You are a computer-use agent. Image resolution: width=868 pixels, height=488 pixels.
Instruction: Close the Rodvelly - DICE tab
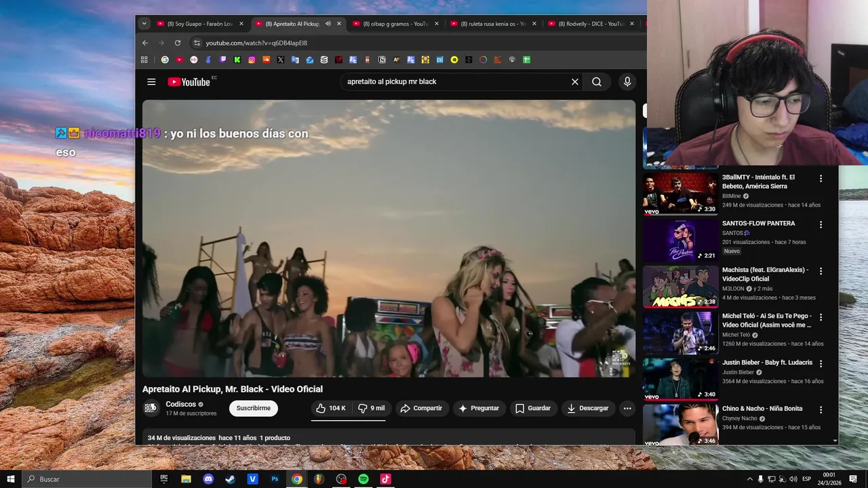(632, 24)
